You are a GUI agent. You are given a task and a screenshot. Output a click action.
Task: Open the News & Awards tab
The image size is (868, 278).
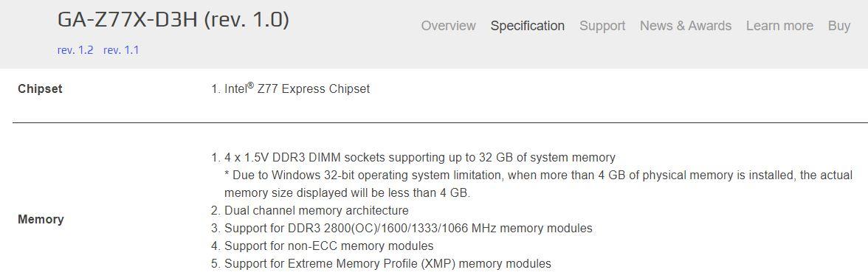[685, 26]
